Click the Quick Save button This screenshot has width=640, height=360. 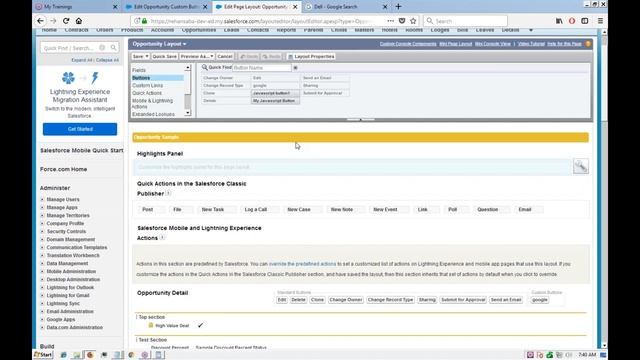164,56
